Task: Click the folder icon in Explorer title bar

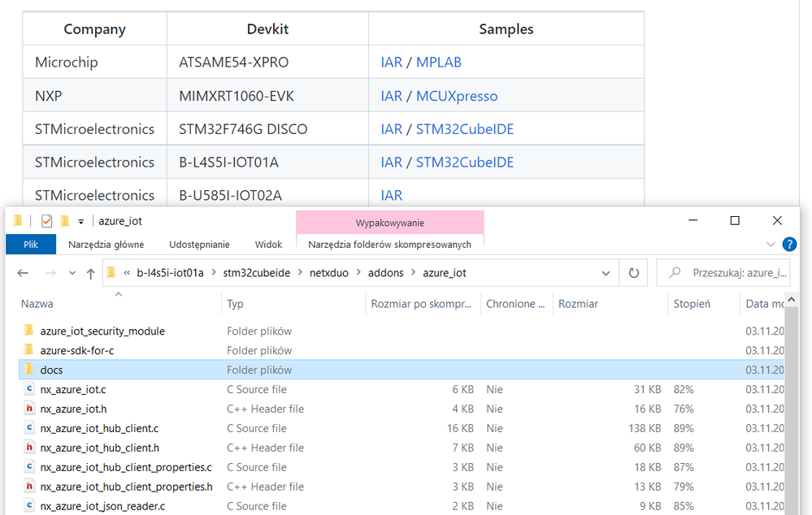Action: pyautogui.click(x=18, y=221)
